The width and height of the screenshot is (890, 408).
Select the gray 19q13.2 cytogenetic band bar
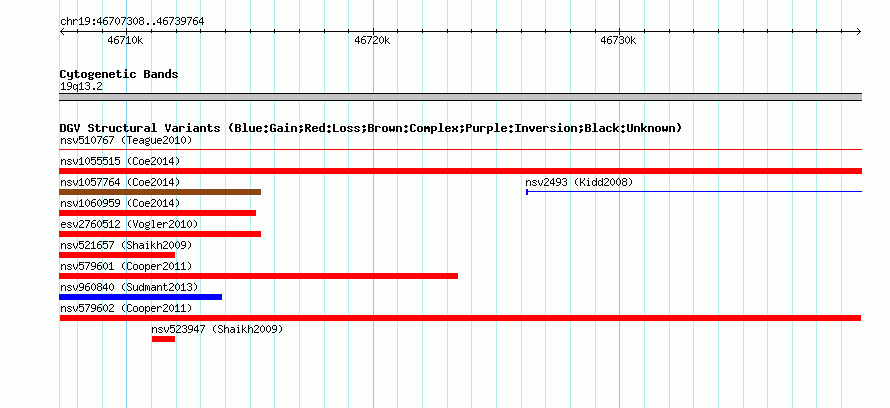pyautogui.click(x=460, y=97)
